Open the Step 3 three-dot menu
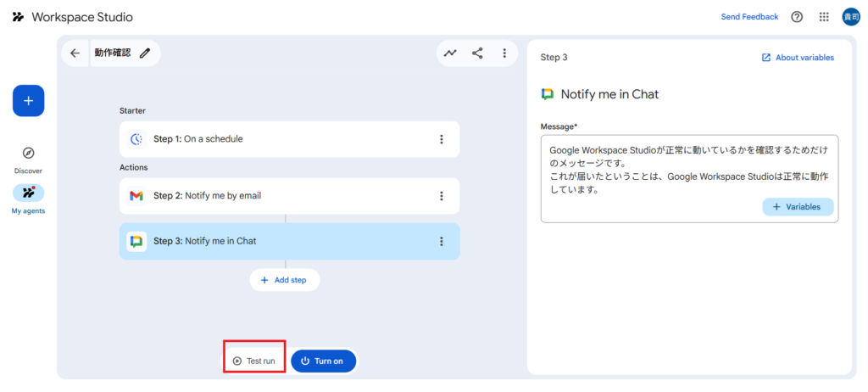Image resolution: width=868 pixels, height=392 pixels. click(441, 241)
